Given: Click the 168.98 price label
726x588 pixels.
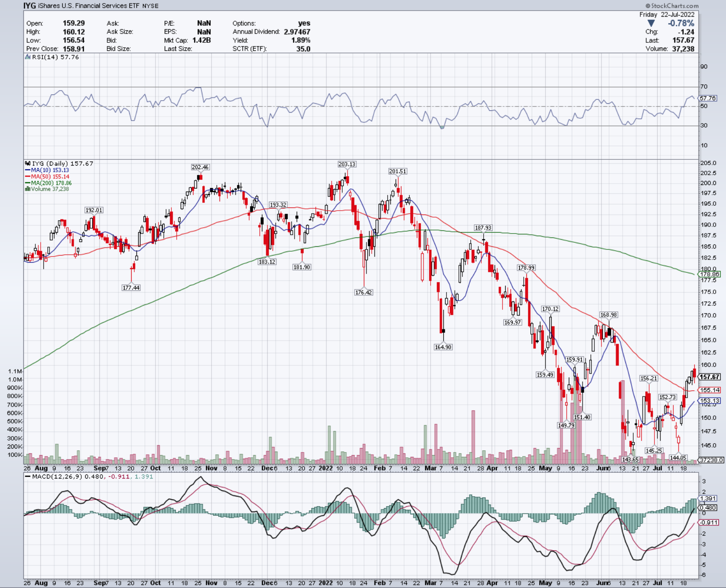Looking at the screenshot, I should coord(609,315).
